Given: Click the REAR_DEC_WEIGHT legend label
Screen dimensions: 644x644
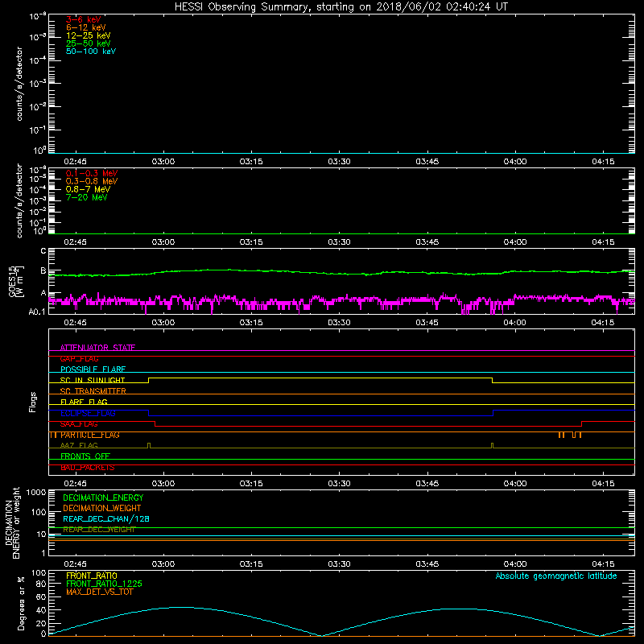Looking at the screenshot, I should point(99,530).
